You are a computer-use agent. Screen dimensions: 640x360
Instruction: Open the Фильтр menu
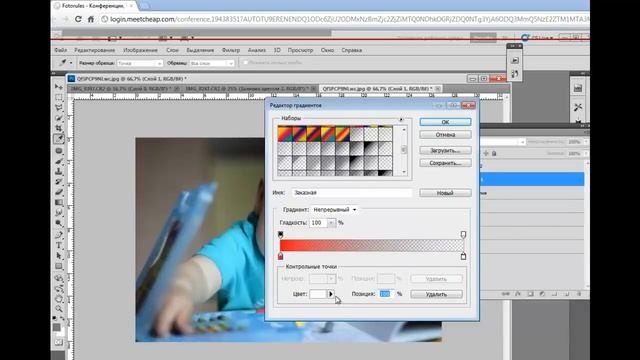pyautogui.click(x=231, y=50)
